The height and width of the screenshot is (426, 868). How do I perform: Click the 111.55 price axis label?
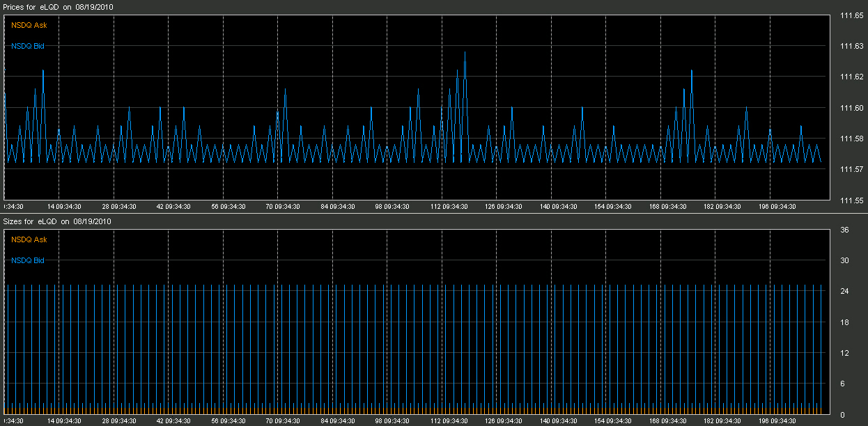[852, 200]
